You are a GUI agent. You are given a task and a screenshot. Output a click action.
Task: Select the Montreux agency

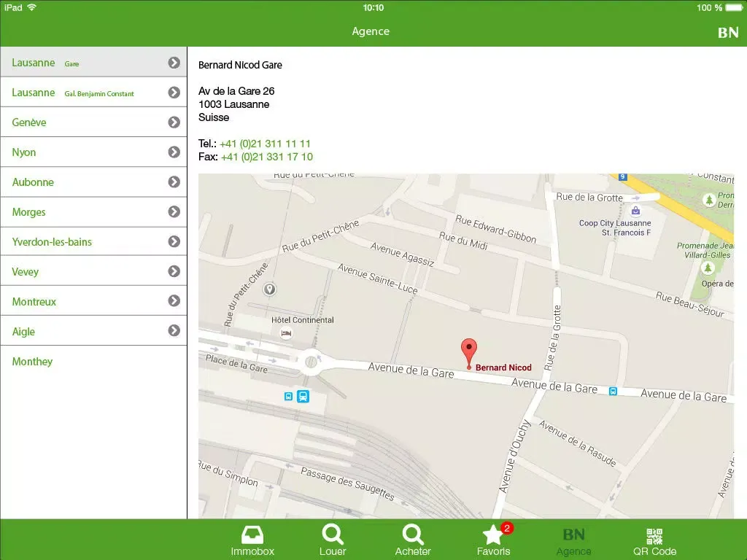[93, 301]
